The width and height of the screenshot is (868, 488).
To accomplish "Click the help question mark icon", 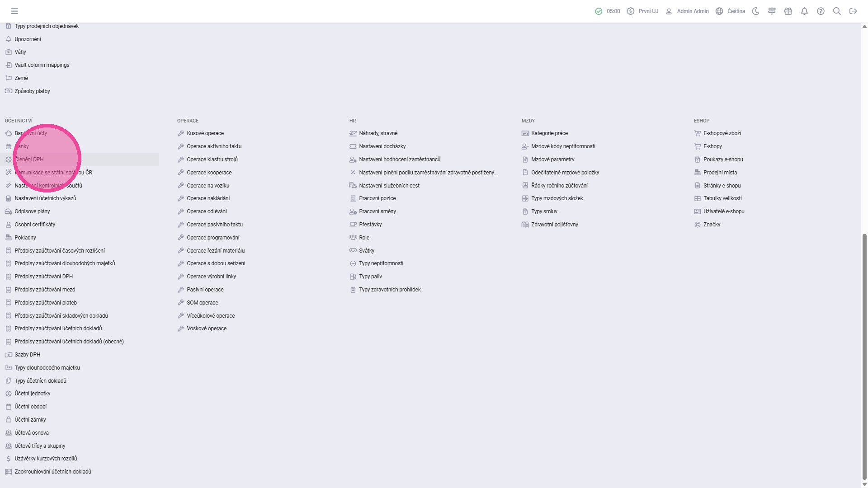I will (x=821, y=11).
